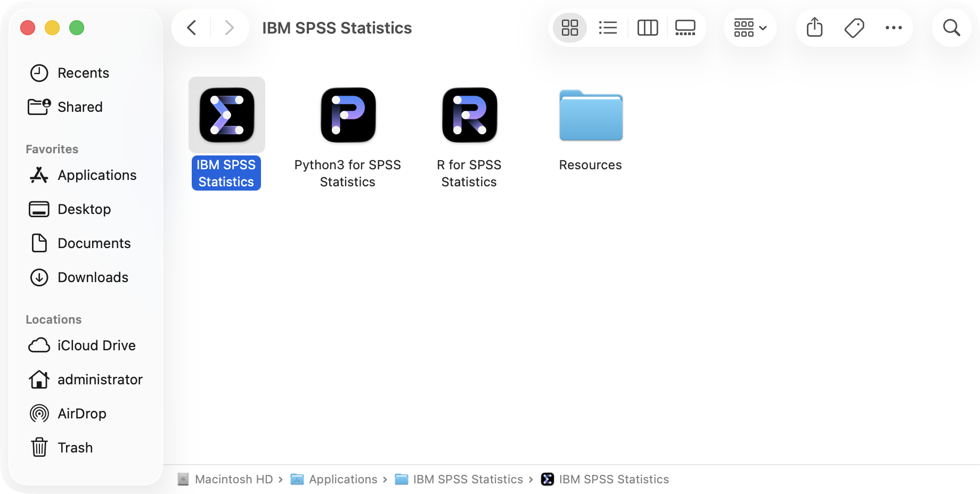Go forward with the right chevron button
Image resolution: width=980 pixels, height=494 pixels.
point(230,28)
